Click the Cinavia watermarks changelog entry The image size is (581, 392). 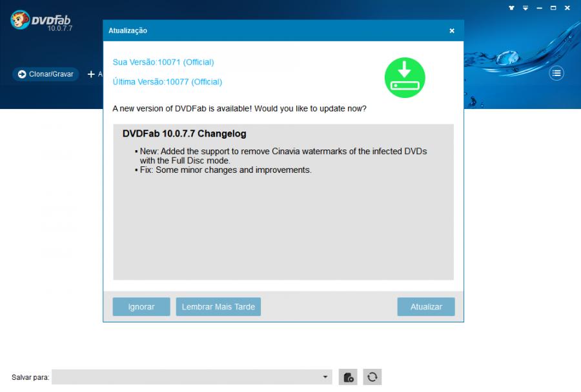(281, 156)
